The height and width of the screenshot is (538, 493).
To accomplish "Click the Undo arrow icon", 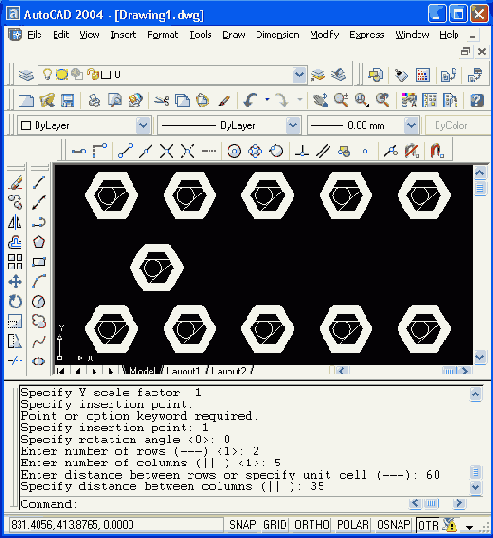I will (x=250, y=101).
